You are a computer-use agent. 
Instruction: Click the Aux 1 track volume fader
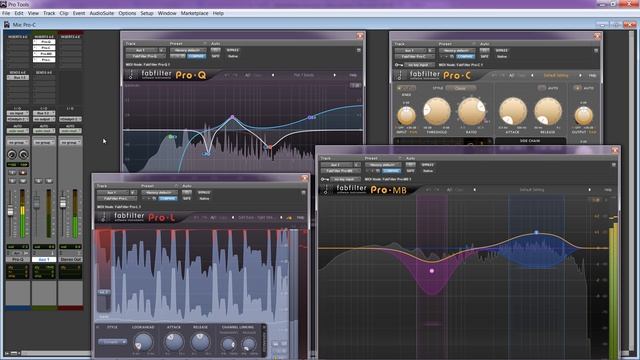pyautogui.click(x=37, y=202)
